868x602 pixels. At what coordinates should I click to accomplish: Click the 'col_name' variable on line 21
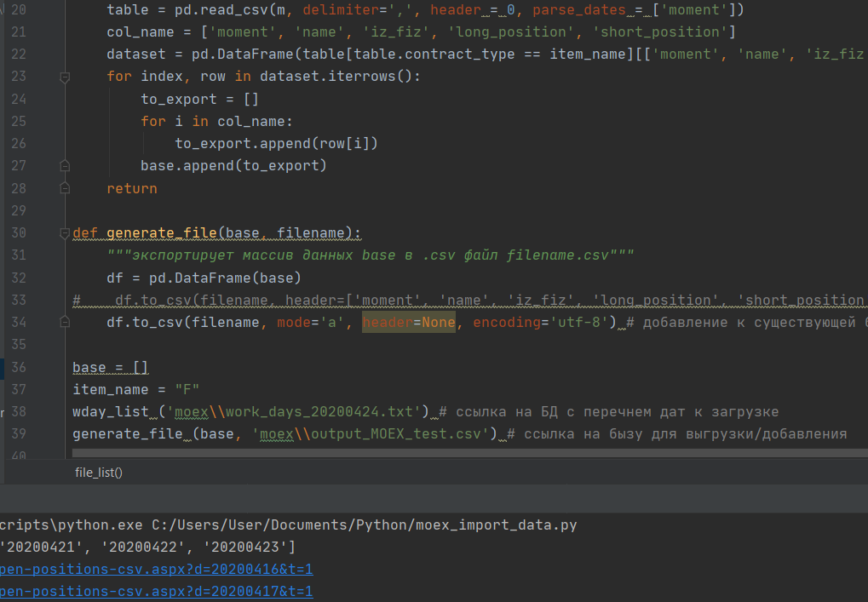point(141,32)
